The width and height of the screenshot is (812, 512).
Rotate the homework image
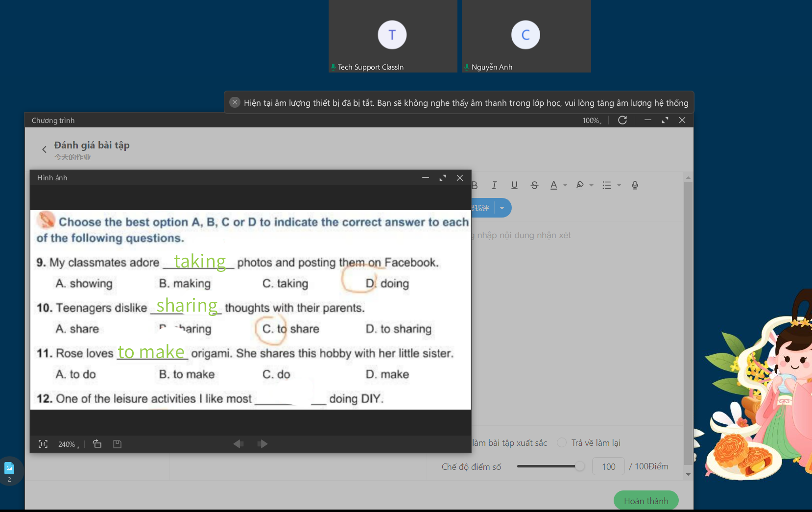pyautogui.click(x=97, y=444)
